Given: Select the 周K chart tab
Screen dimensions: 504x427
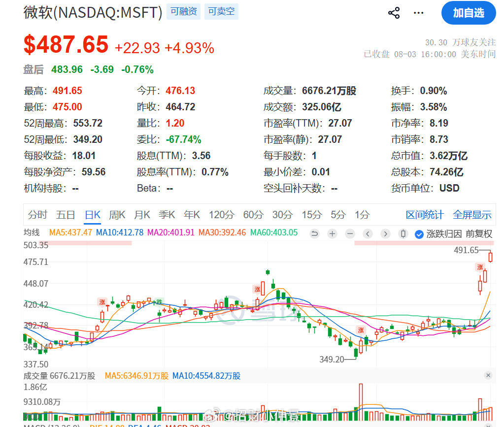Looking at the screenshot, I should (117, 215).
